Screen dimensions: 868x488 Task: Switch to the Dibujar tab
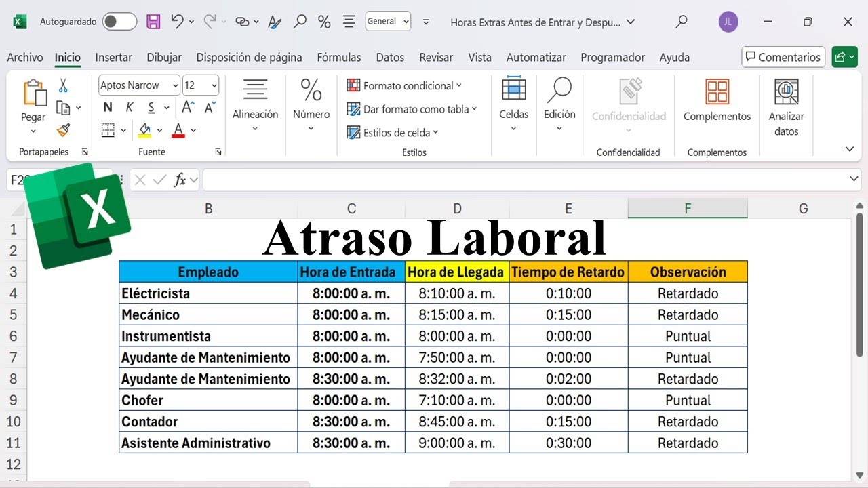(x=164, y=58)
